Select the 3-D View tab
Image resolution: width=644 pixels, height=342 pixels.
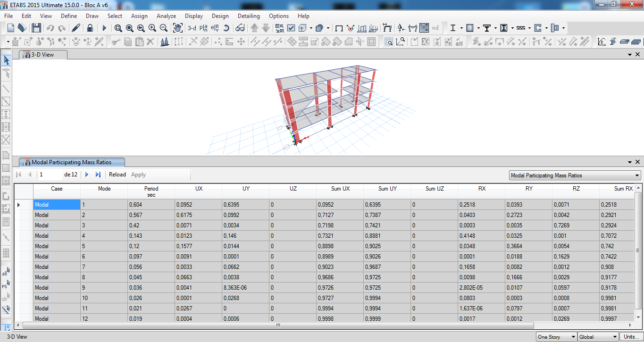tap(43, 55)
